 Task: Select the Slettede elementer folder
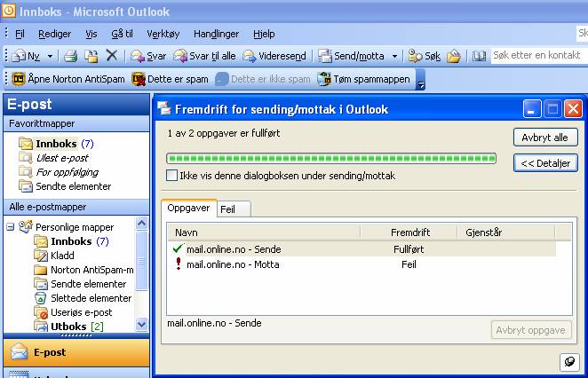(x=83, y=298)
